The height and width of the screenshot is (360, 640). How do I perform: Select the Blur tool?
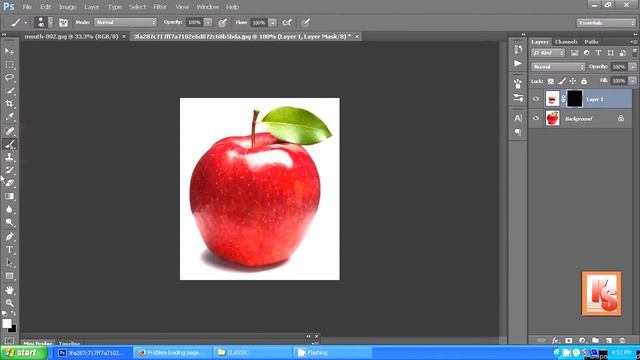(x=9, y=209)
